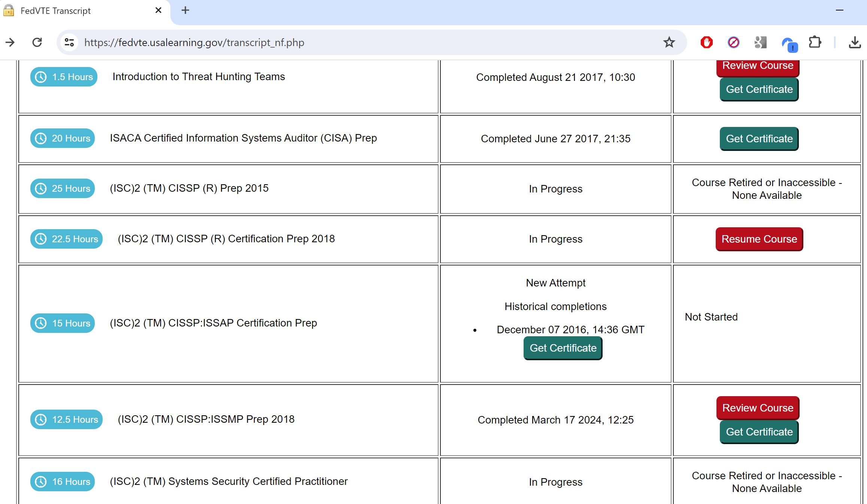Get certificate for ISACA CISA Prep
Screen dimensions: 867x504
(759, 139)
